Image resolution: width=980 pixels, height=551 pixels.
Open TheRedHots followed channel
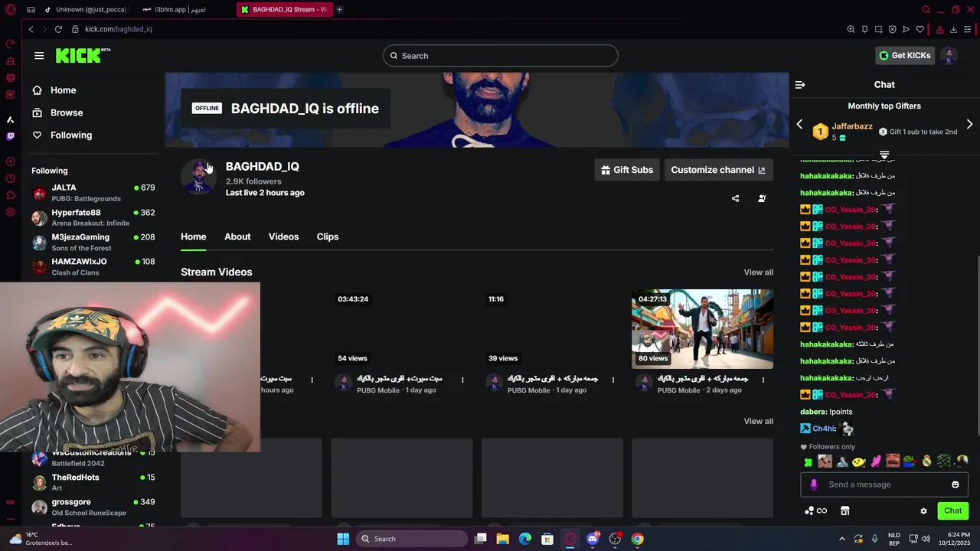(93, 482)
